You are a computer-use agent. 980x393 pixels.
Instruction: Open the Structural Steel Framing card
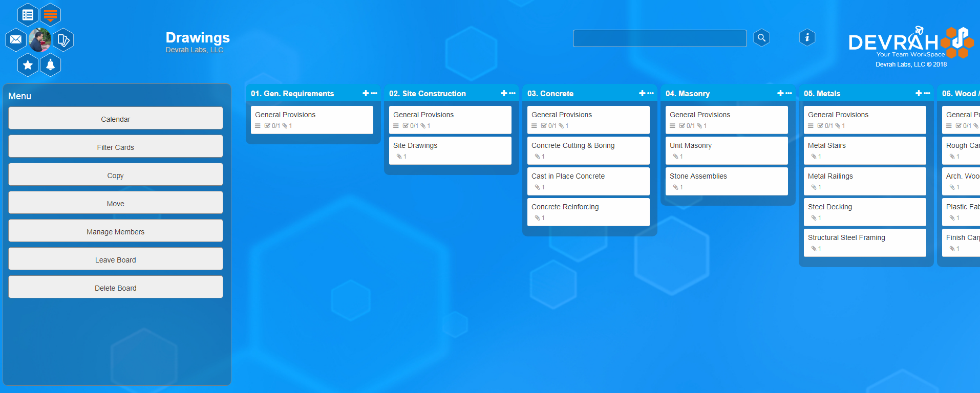865,243
